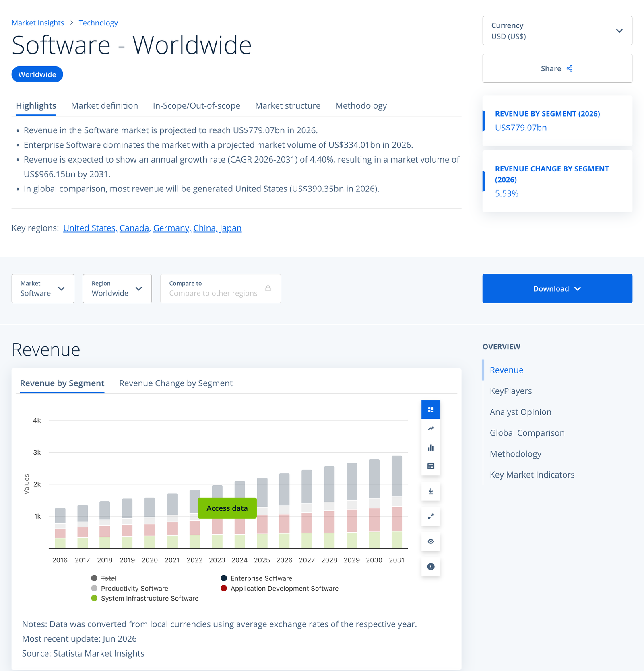Select the Revenue by Segment tab
This screenshot has height=671, width=644.
[62, 383]
